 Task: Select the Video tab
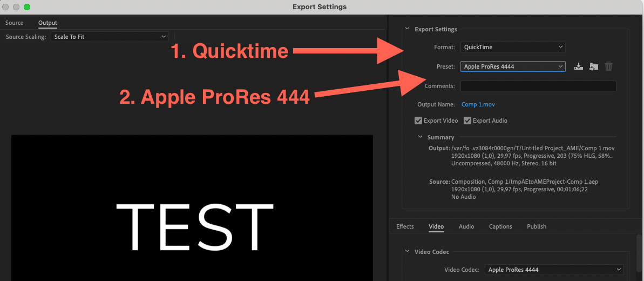point(436,226)
